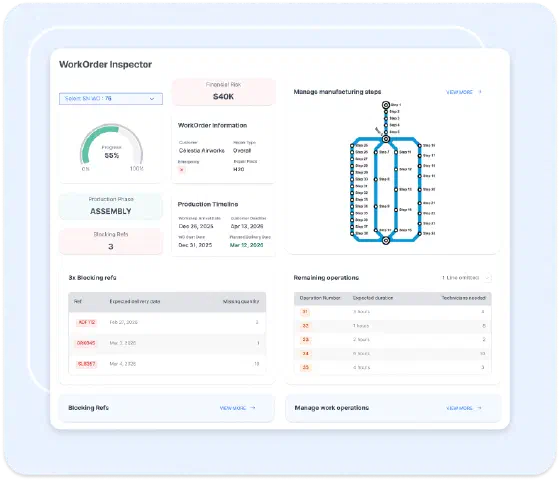Screen dimensions: 560x481
Task: Click the Financial Risk $40K card
Action: (x=224, y=92)
